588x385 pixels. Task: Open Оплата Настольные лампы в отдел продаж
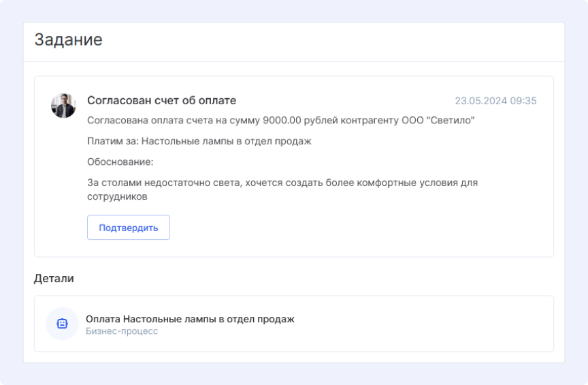190,319
